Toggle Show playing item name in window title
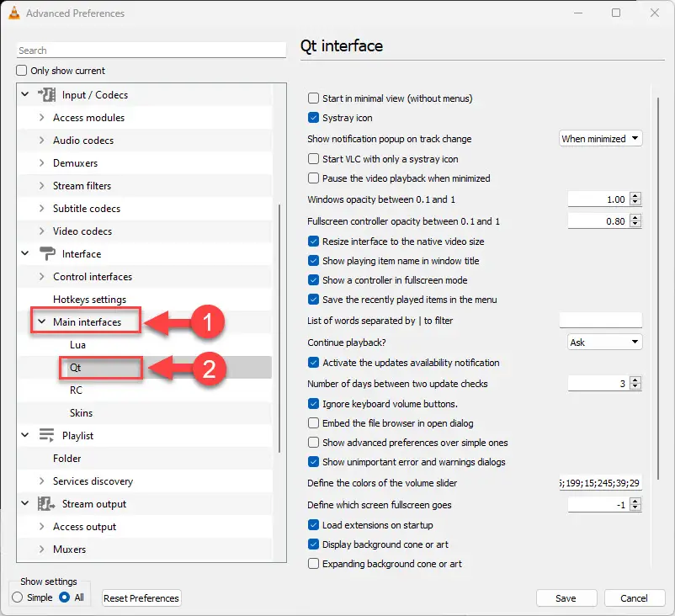Screen dimensions: 675x616 pyautogui.click(x=313, y=261)
